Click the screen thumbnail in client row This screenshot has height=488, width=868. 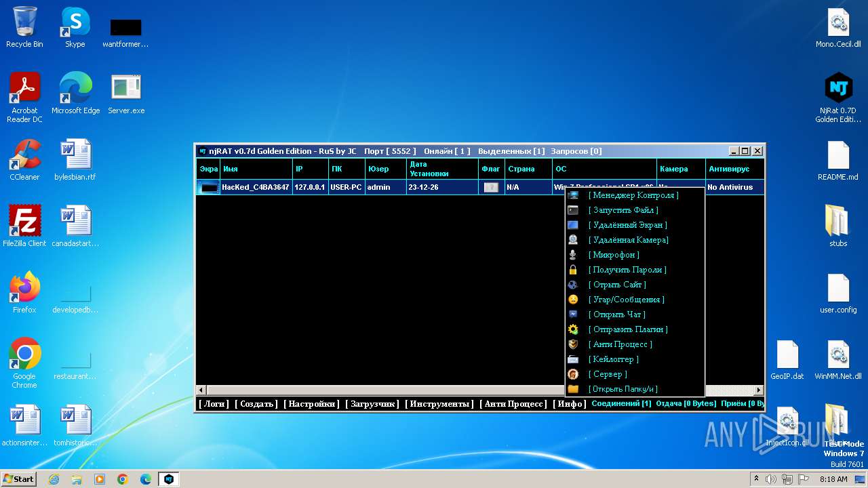[208, 187]
